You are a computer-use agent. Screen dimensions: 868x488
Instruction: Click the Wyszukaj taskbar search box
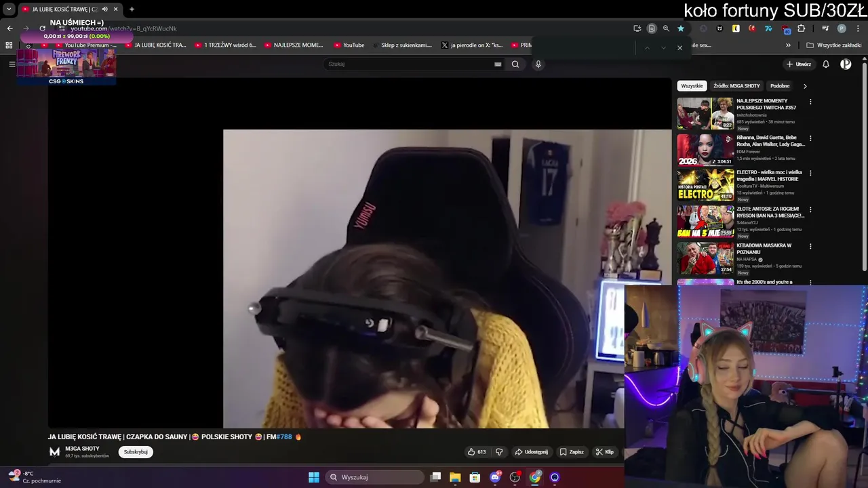pos(375,477)
